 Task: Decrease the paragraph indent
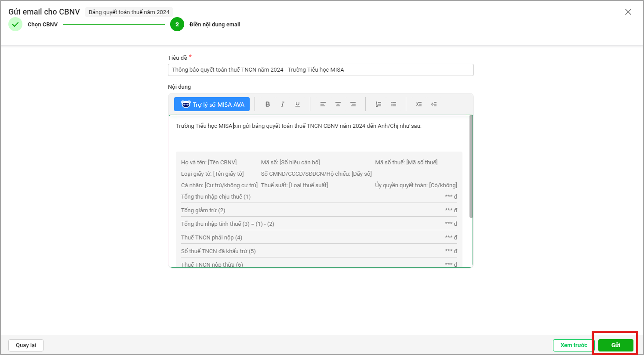click(x=434, y=104)
